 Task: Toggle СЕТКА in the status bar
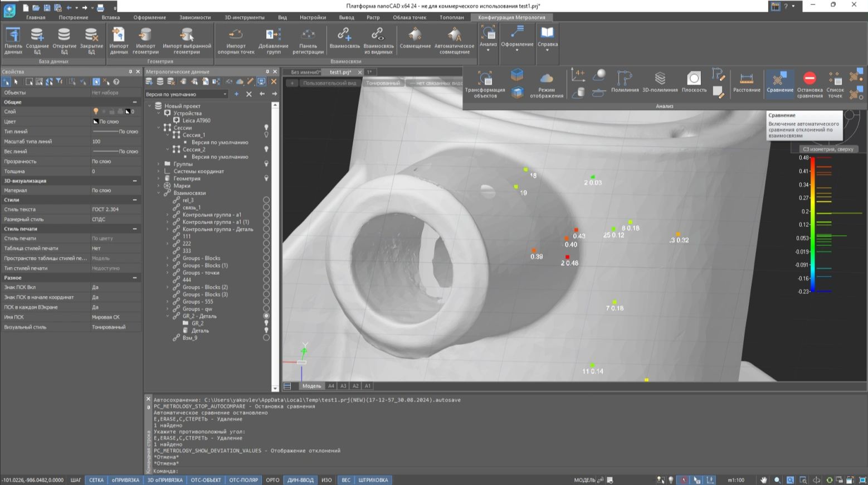tap(96, 480)
